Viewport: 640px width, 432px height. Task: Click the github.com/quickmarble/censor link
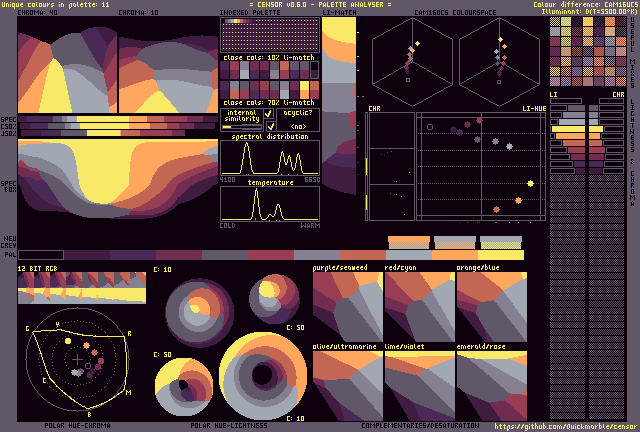[x=565, y=426]
